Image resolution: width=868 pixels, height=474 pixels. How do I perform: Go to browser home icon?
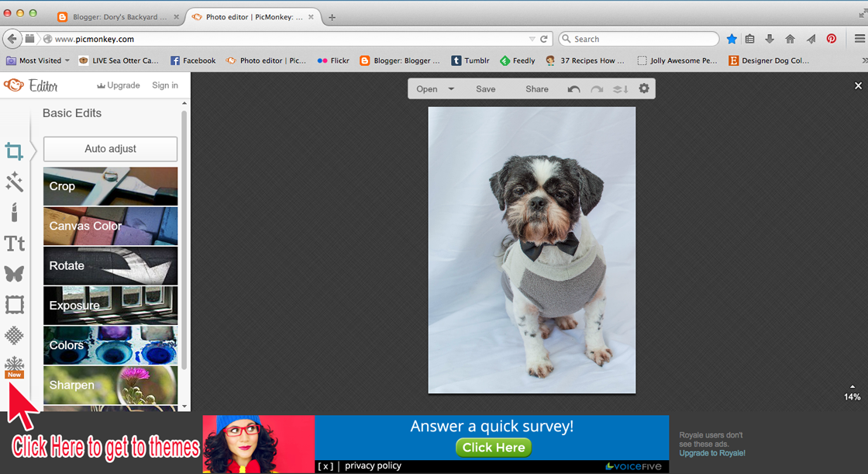coord(790,39)
